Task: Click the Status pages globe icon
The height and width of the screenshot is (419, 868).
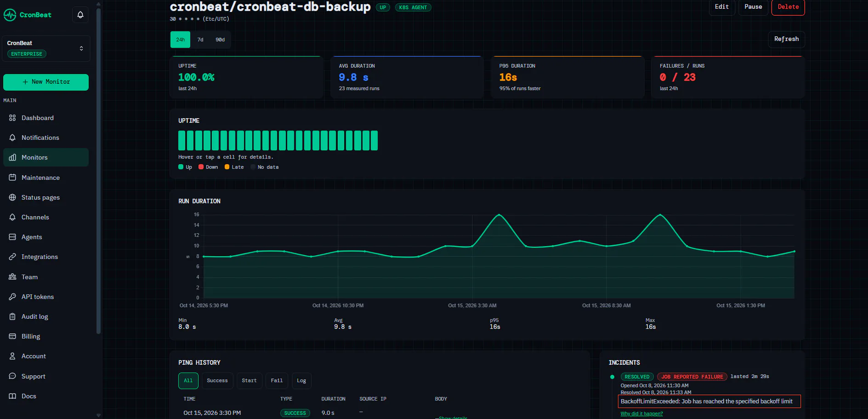Action: pos(12,197)
